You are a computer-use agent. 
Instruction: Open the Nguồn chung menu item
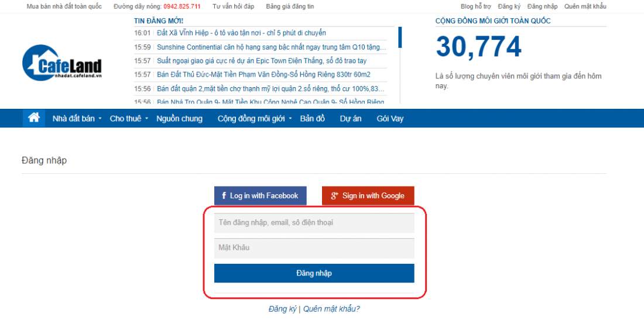pos(180,119)
